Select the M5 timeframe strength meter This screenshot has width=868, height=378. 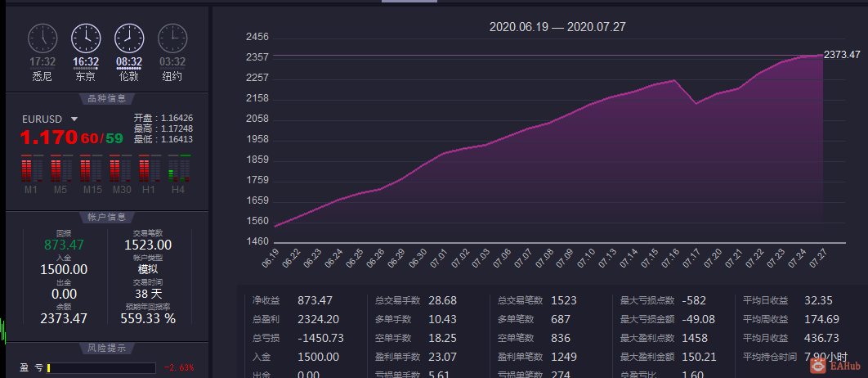[x=61, y=169]
